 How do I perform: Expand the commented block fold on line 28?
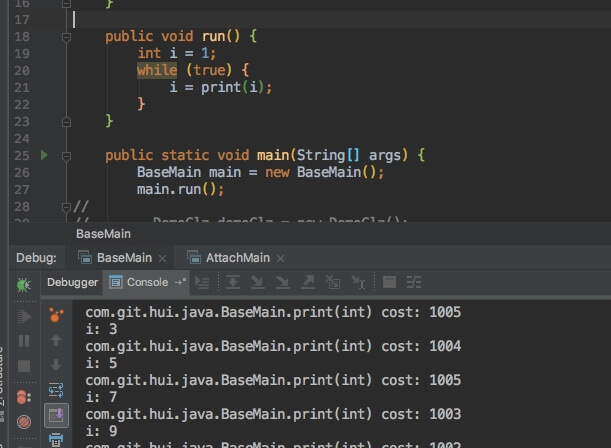[66, 207]
